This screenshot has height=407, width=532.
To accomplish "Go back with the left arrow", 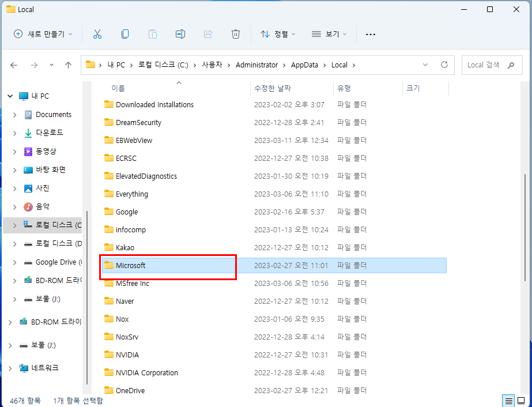I will point(14,65).
